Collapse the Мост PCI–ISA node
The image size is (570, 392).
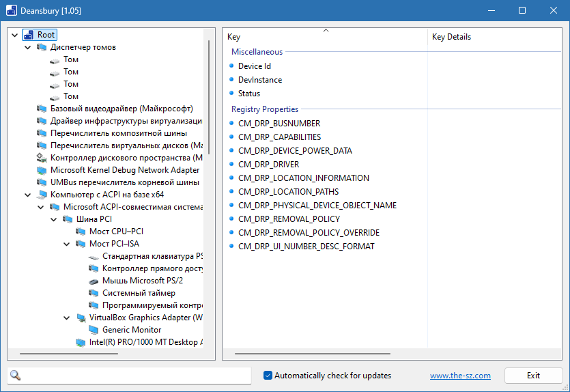(67, 244)
